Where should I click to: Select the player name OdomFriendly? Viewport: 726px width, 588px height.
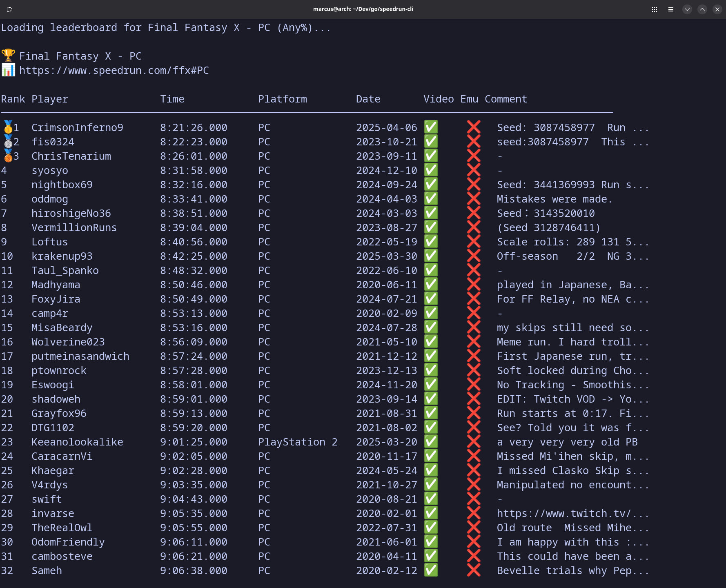point(68,542)
